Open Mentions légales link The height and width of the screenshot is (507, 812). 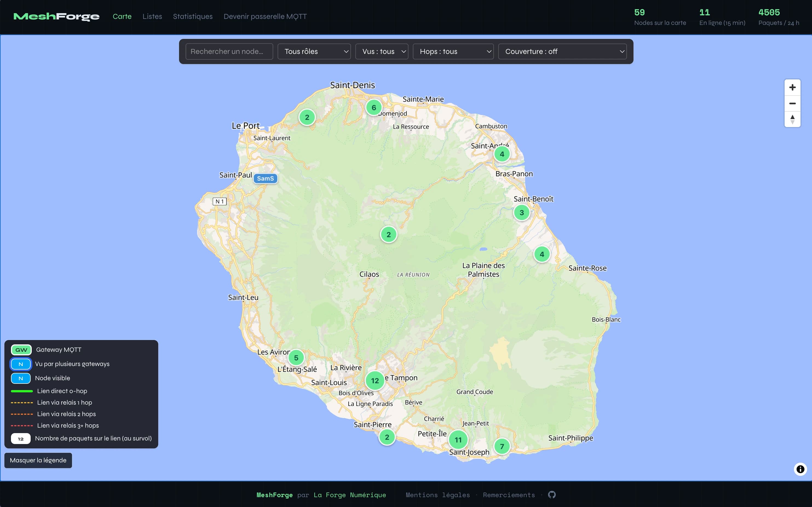point(437,495)
